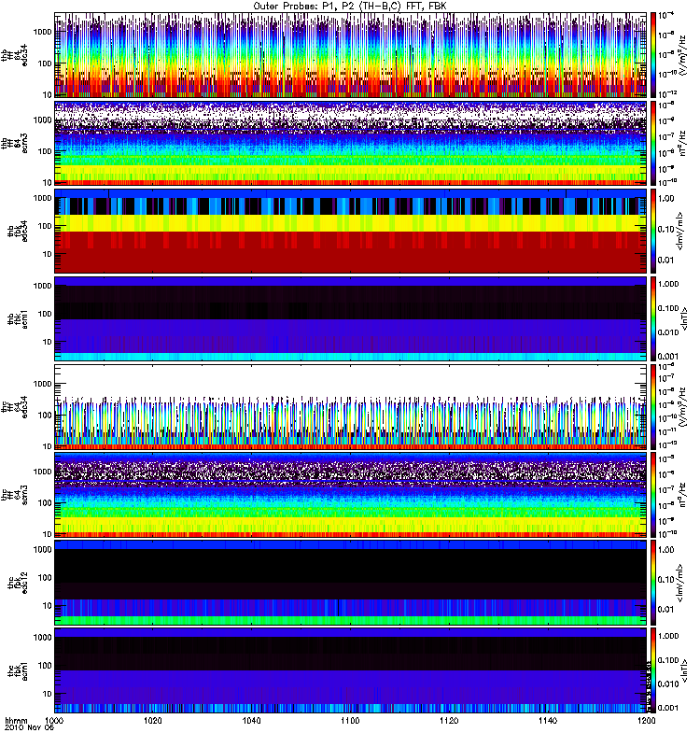Click the time axis label "1000" at bottom

55,720
